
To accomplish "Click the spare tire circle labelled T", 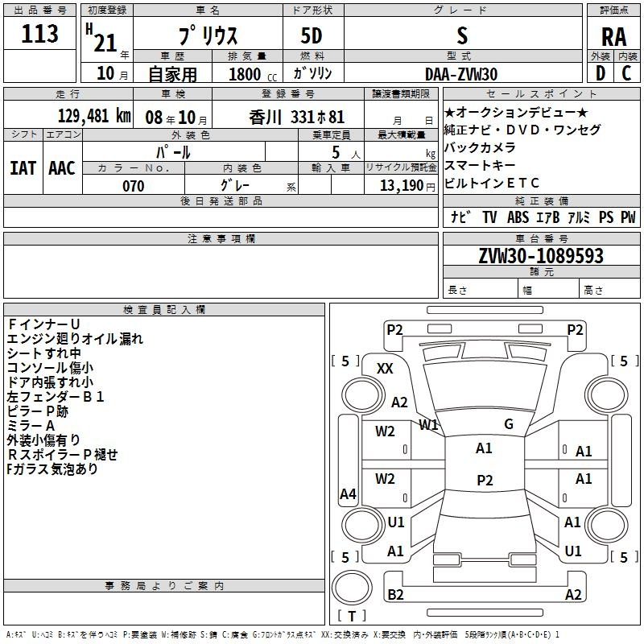I will 352,588.
